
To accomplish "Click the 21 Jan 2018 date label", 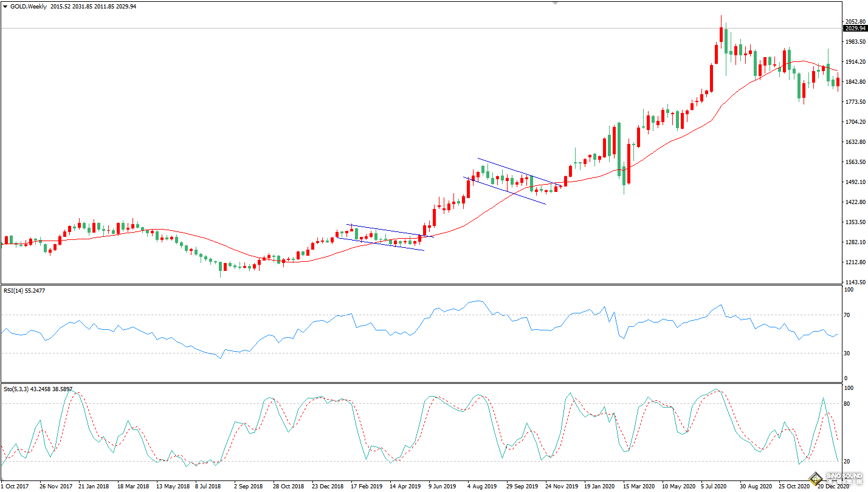I will 94,487.
